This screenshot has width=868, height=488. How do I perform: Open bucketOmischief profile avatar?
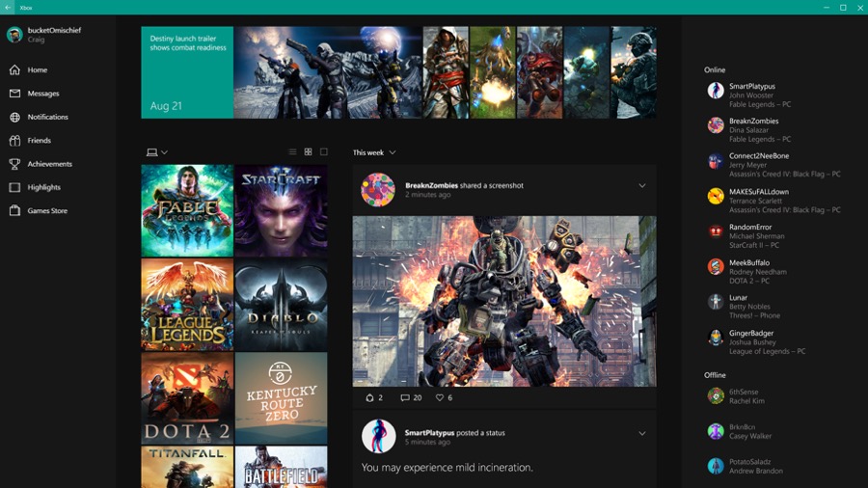(14, 35)
